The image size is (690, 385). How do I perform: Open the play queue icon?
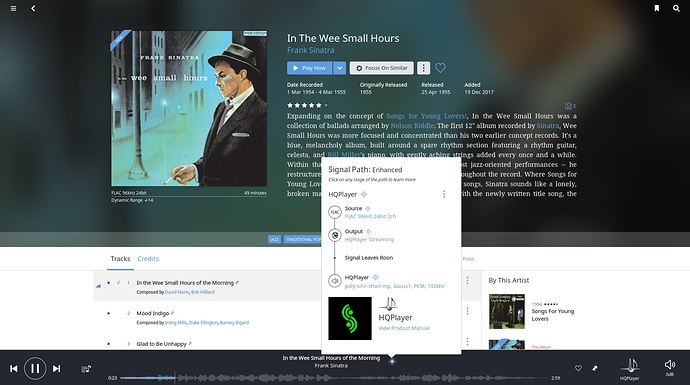pos(86,369)
